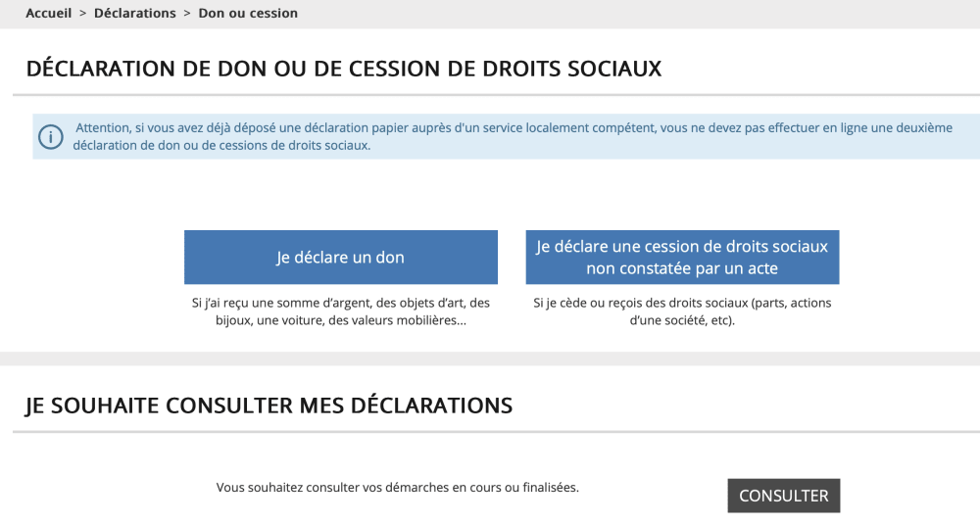The height and width of the screenshot is (525, 980).
Task: Click the Déclaration de don ou de cession heading
Action: [343, 69]
